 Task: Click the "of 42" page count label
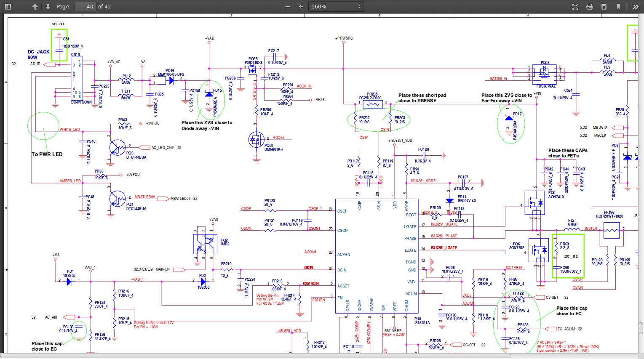pos(104,7)
